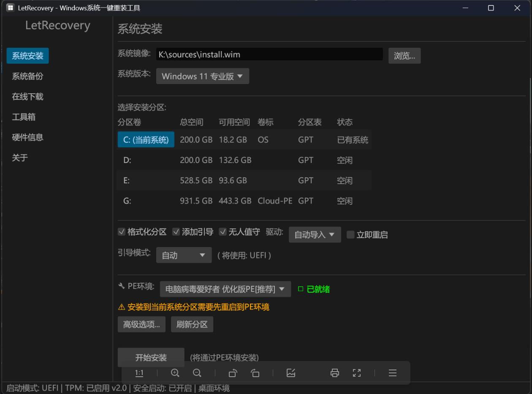Open the hamburger menu icon
Image resolution: width=532 pixels, height=394 pixels.
coord(392,373)
